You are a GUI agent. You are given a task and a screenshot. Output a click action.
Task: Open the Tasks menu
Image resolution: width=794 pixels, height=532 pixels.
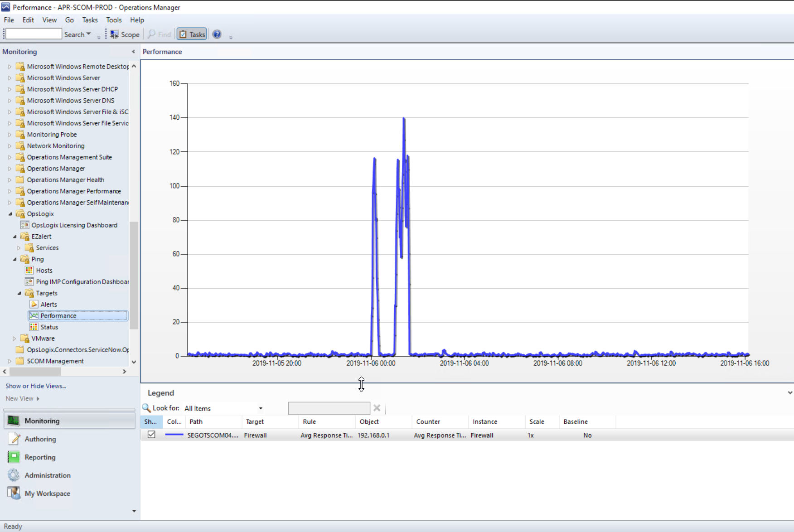[90, 20]
